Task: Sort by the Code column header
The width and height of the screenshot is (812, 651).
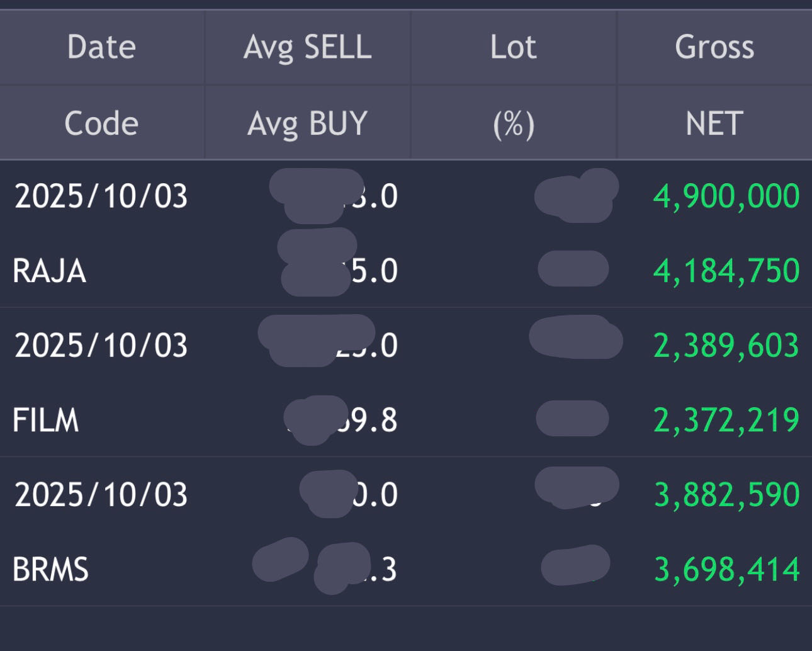Action: (x=101, y=123)
